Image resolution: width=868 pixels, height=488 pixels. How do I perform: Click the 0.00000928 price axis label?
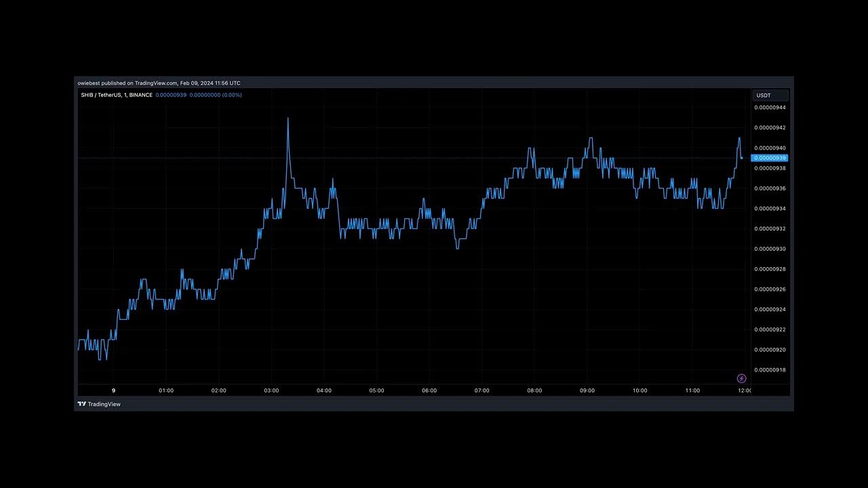tap(770, 269)
